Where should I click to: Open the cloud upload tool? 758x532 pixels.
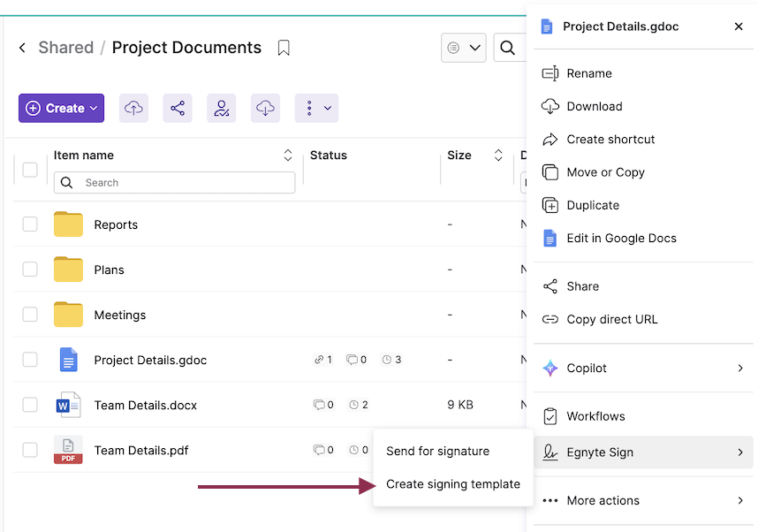[133, 107]
